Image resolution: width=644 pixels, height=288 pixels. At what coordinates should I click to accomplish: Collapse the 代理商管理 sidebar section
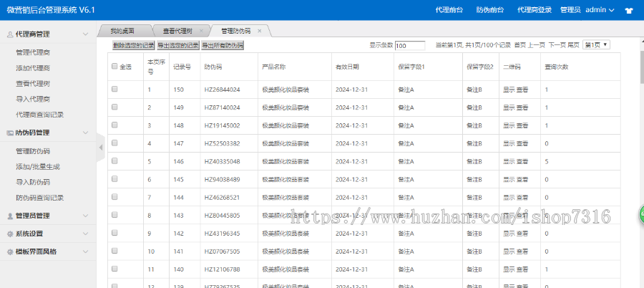click(x=85, y=34)
